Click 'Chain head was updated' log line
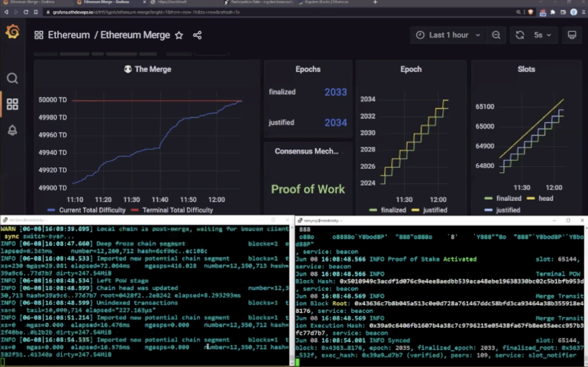Image resolution: width=588 pixels, height=367 pixels. click(137, 288)
